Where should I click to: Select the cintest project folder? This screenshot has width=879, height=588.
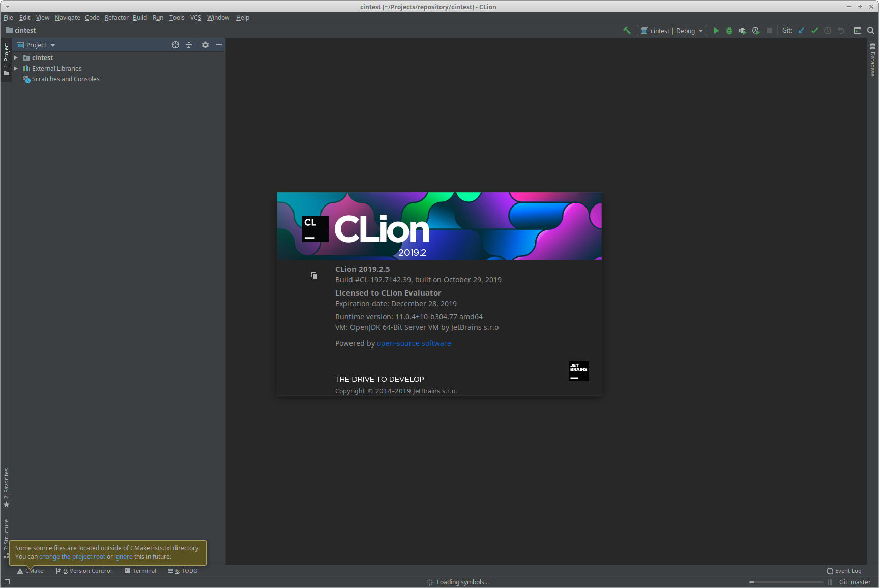(42, 58)
